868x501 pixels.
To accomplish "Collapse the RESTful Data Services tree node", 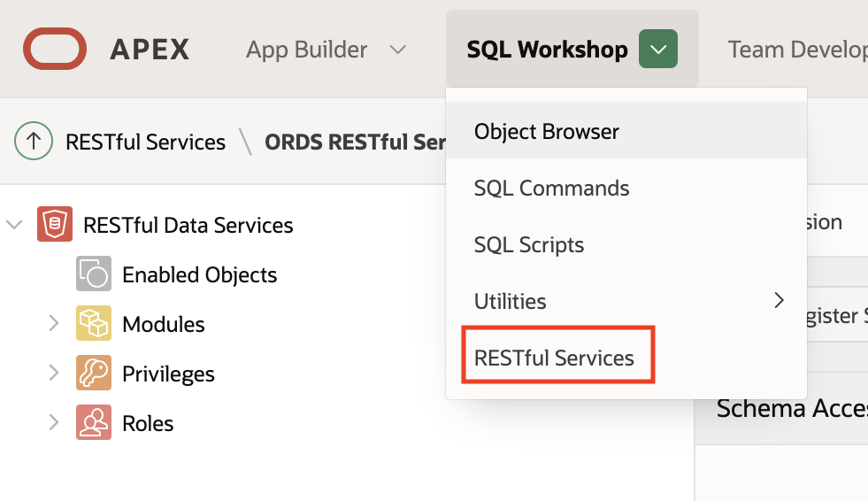I will [14, 224].
